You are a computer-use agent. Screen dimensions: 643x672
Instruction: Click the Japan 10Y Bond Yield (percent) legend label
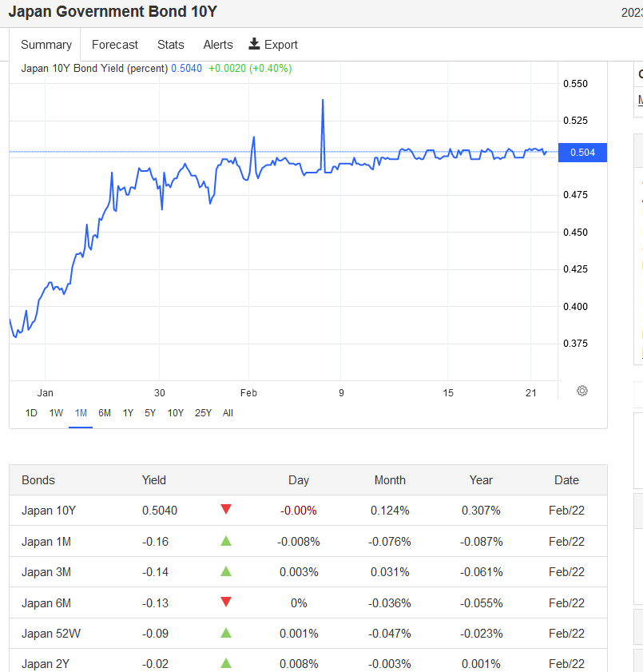[x=94, y=69]
